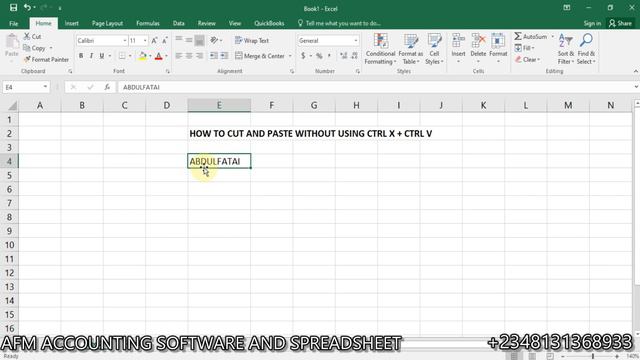
Task: Switch to the Insert tab
Action: [71, 23]
